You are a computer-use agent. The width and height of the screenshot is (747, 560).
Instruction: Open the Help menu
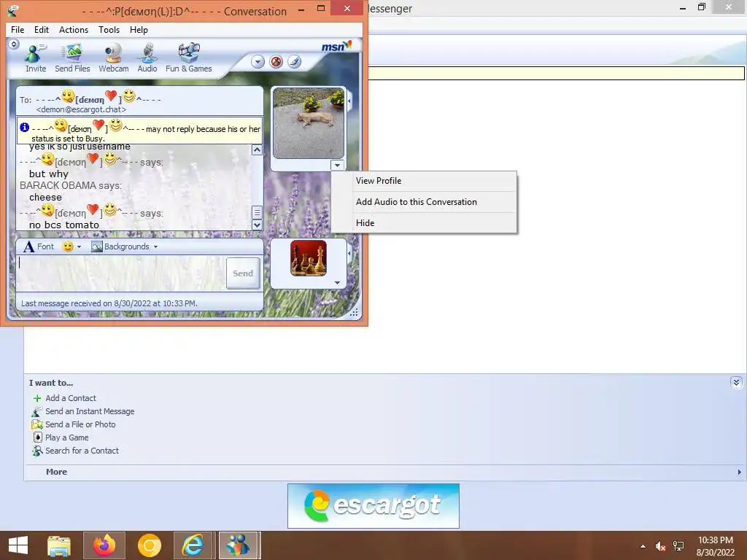click(139, 29)
